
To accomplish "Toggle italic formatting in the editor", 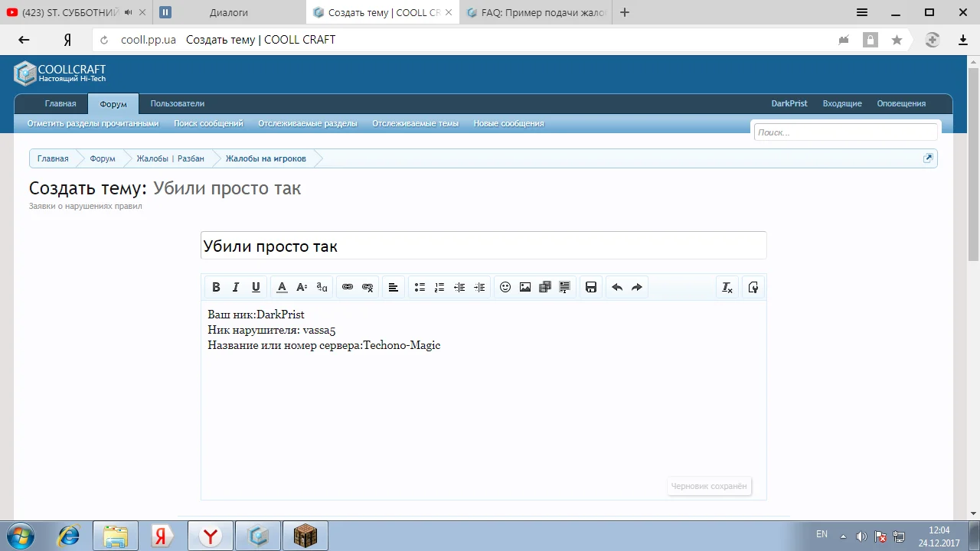I will click(236, 287).
